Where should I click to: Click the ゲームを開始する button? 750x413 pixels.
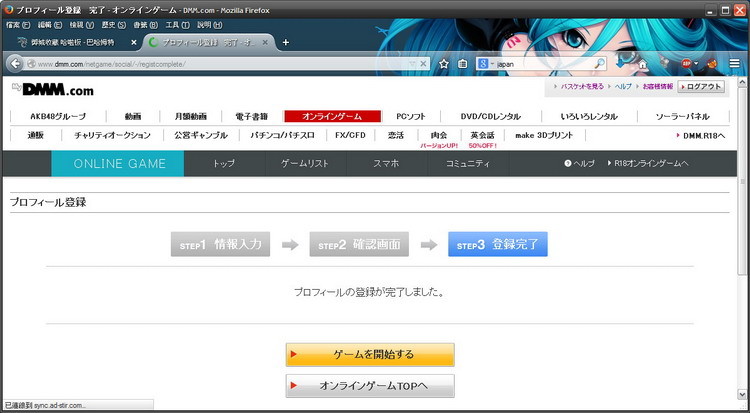370,355
